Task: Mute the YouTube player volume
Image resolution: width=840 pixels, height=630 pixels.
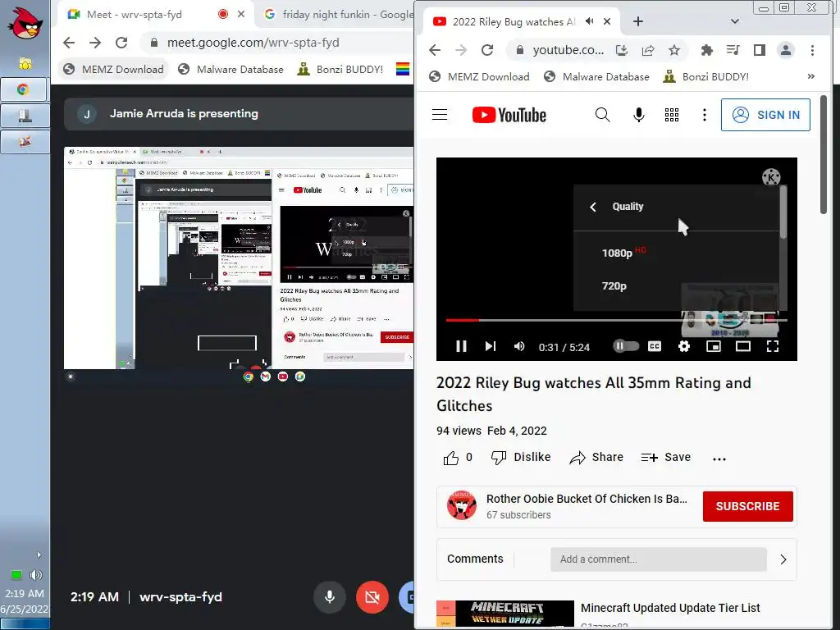Action: click(x=519, y=347)
